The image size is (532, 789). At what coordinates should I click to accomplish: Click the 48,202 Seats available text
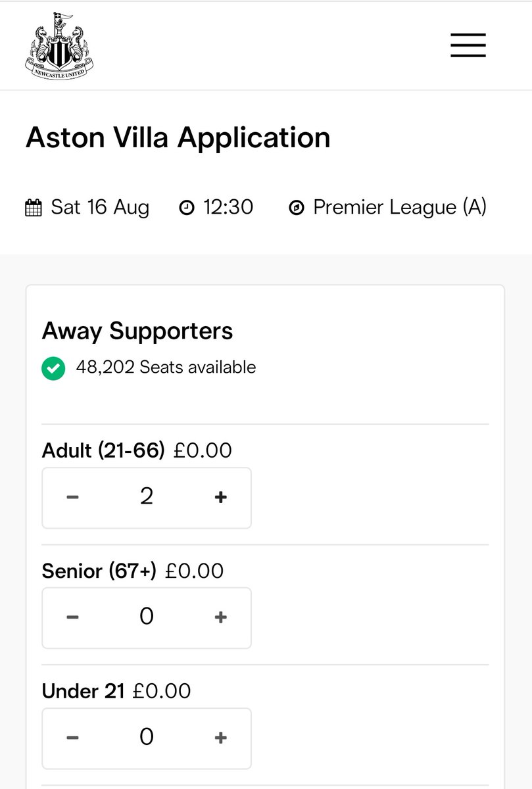pyautogui.click(x=166, y=367)
